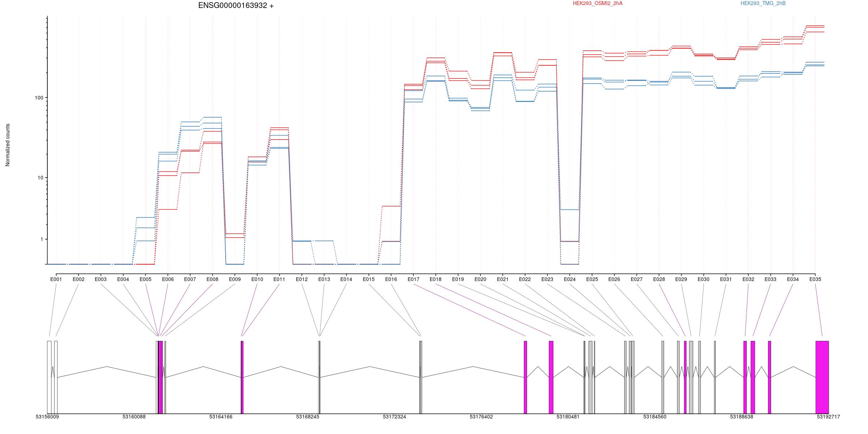
Task: Click the large magenta final exon block
Action: (822, 377)
